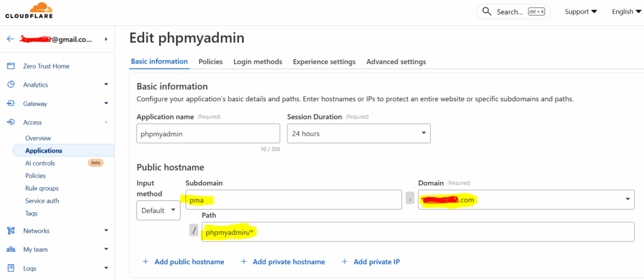Click Add private IP link
The height and width of the screenshot is (280, 644).
pos(377,262)
